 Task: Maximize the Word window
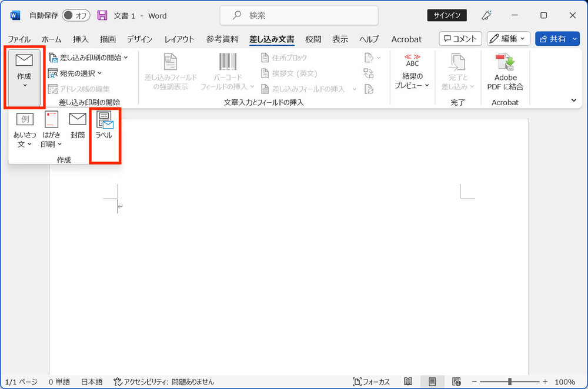click(544, 15)
